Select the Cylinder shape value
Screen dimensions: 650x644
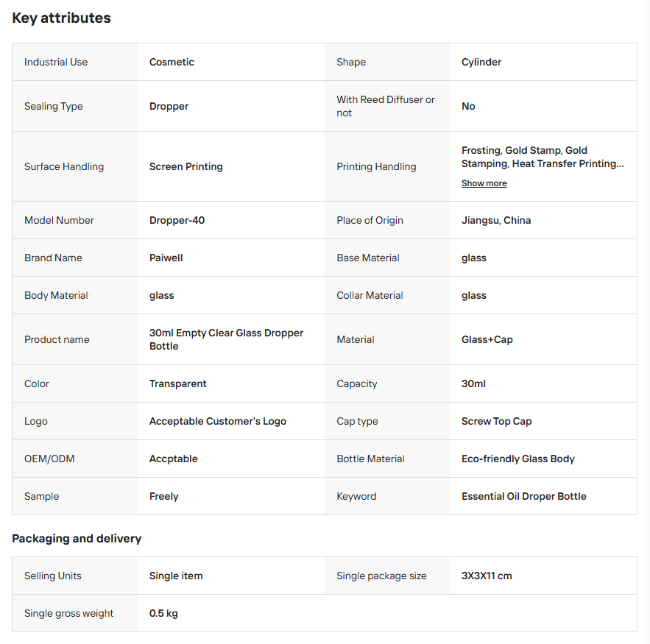[x=481, y=62]
